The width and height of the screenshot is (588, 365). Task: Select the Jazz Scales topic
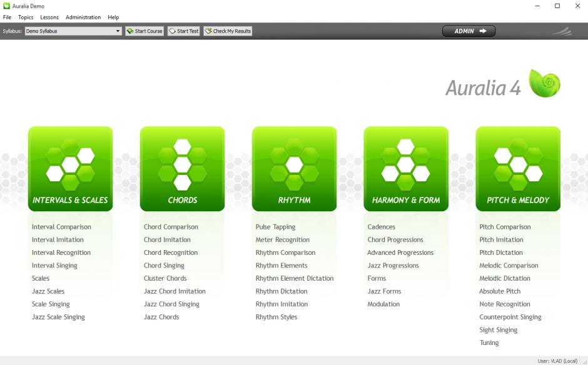click(48, 291)
